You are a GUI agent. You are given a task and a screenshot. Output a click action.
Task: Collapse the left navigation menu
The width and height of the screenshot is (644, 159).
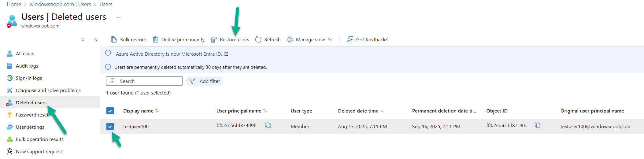[96, 40]
